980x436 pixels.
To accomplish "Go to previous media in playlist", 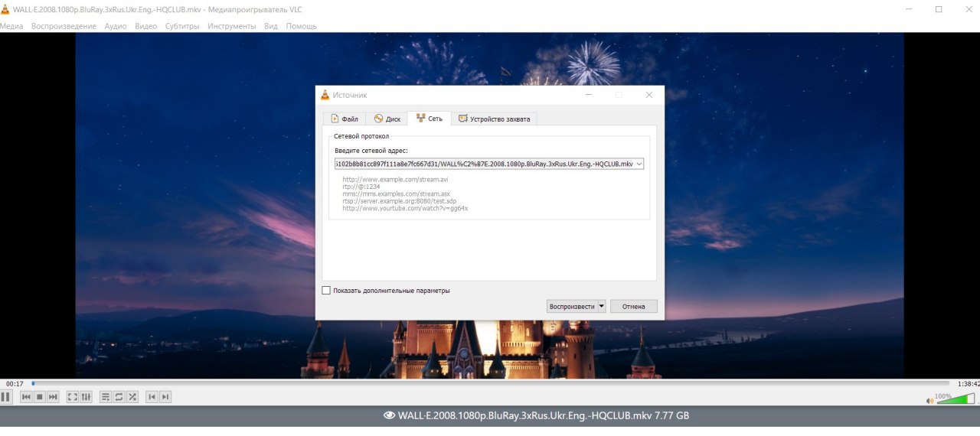I will [x=26, y=396].
